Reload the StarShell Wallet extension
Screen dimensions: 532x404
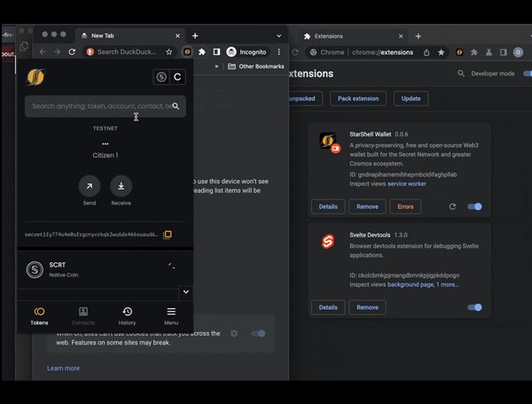point(452,206)
